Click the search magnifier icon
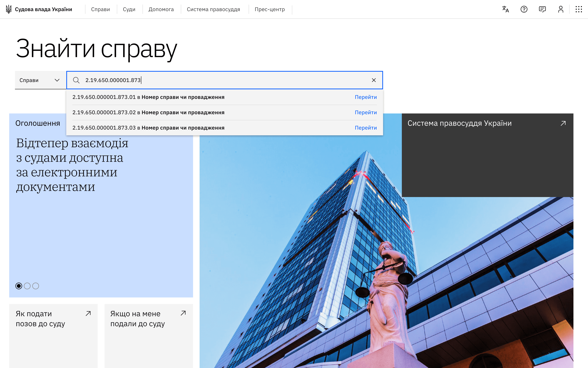The width and height of the screenshot is (588, 368). tap(76, 80)
